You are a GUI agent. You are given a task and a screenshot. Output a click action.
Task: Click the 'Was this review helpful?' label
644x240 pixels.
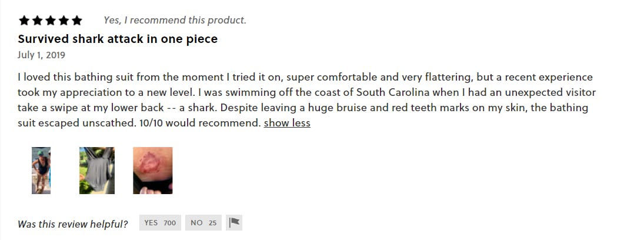point(73,224)
